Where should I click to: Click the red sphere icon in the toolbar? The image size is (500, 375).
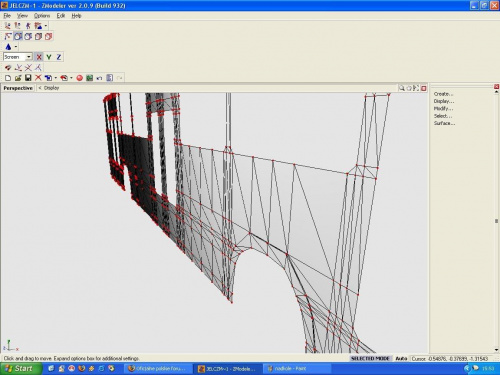(79, 78)
